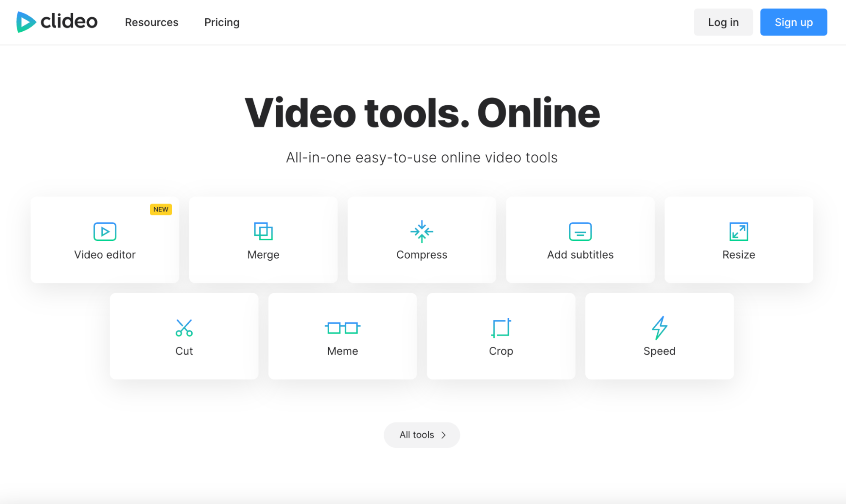
Task: Click the Speed lightning bolt icon
Action: 659,328
